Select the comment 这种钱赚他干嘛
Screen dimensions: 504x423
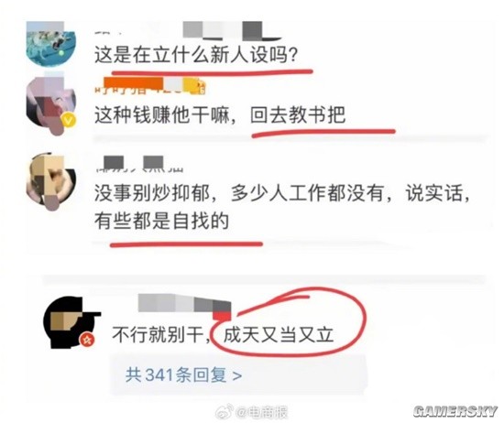[162, 115]
